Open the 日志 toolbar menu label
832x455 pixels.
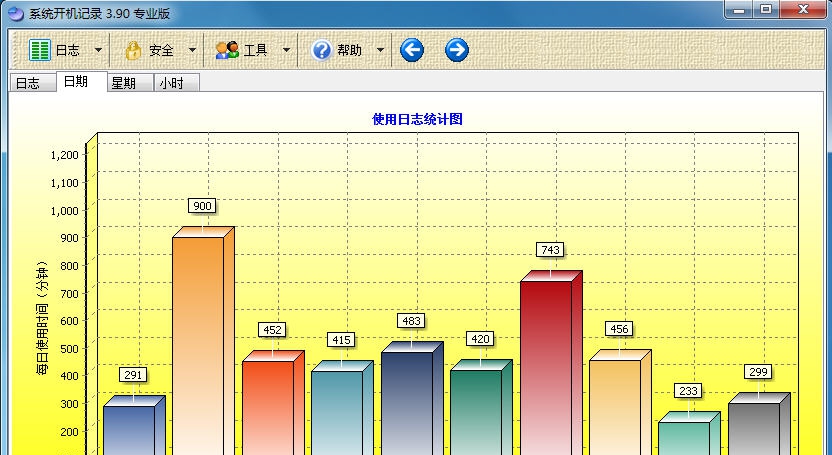pyautogui.click(x=67, y=50)
